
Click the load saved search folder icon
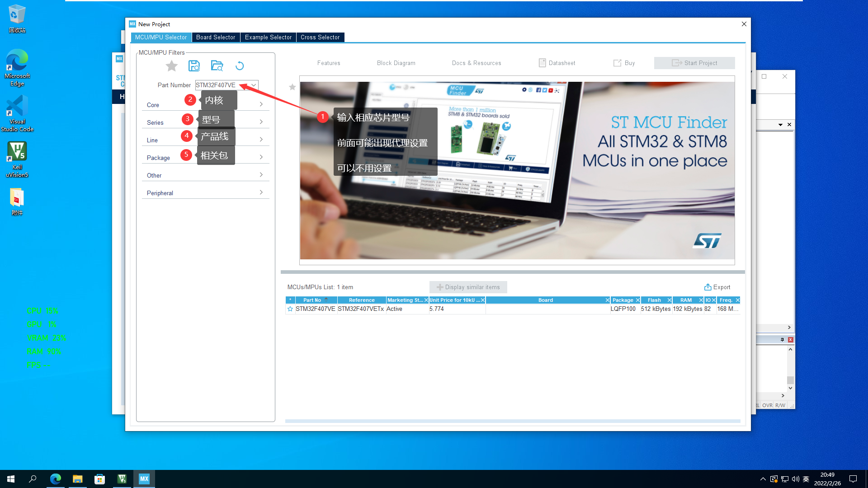click(217, 66)
